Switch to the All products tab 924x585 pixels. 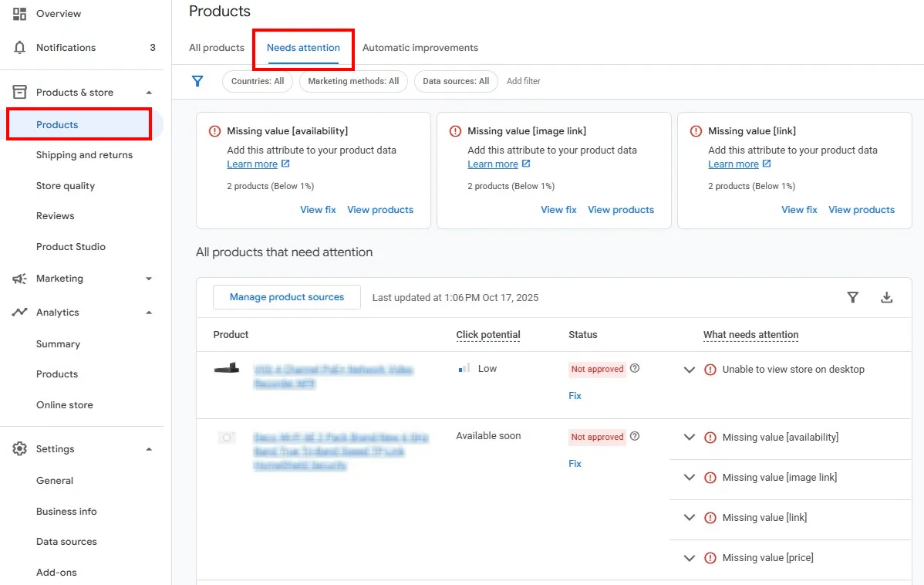(x=216, y=47)
